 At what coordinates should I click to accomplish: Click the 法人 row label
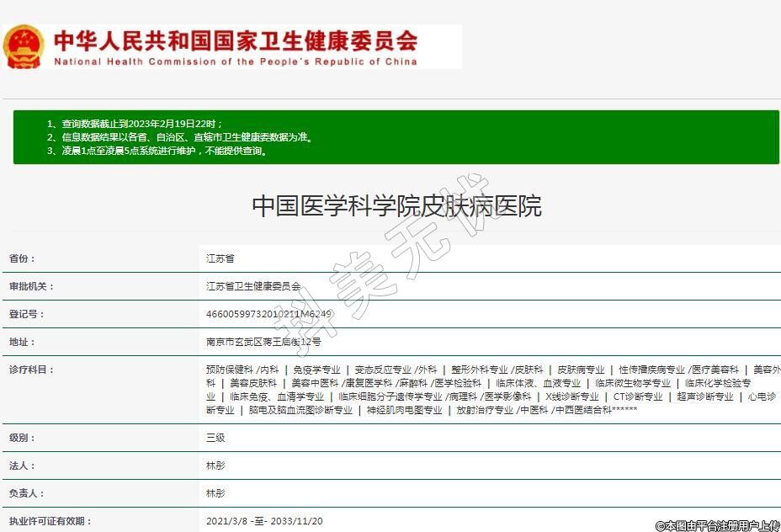tap(23, 465)
